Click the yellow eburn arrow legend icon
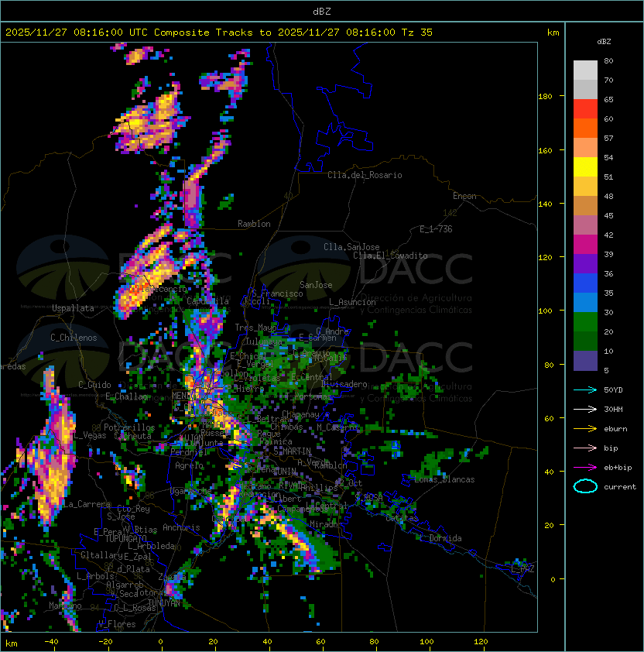The image size is (644, 652). tap(585, 429)
